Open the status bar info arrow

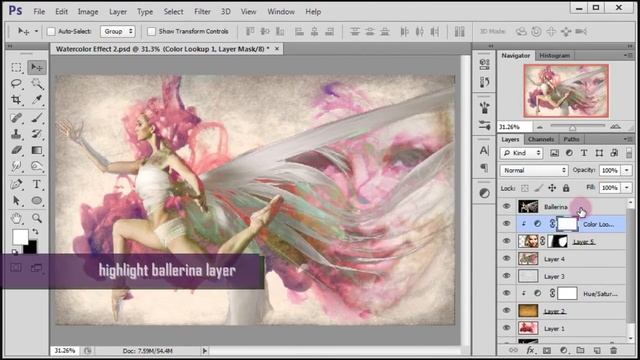(205, 351)
